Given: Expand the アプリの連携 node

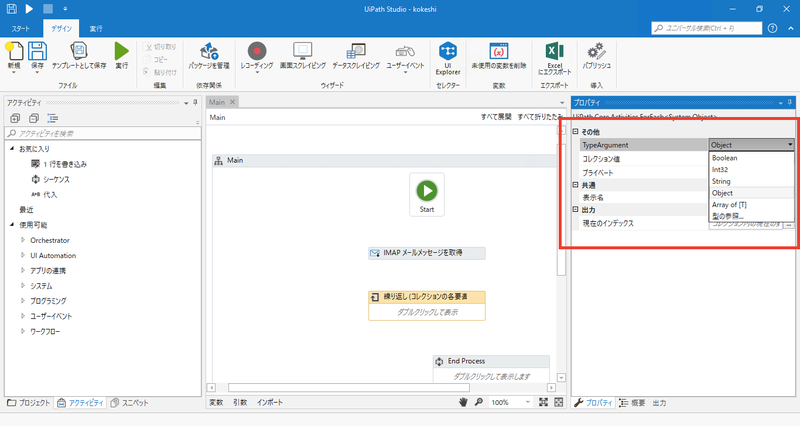Looking at the screenshot, I should [x=22, y=270].
